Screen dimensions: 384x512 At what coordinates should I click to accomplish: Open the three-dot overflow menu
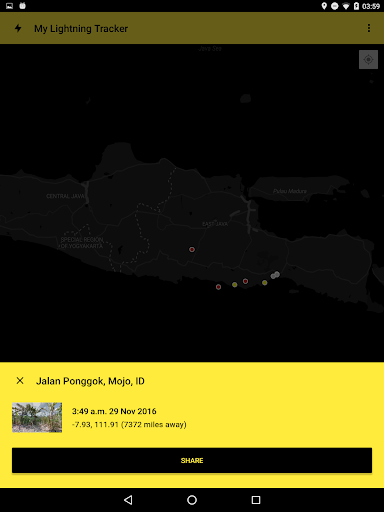click(369, 28)
